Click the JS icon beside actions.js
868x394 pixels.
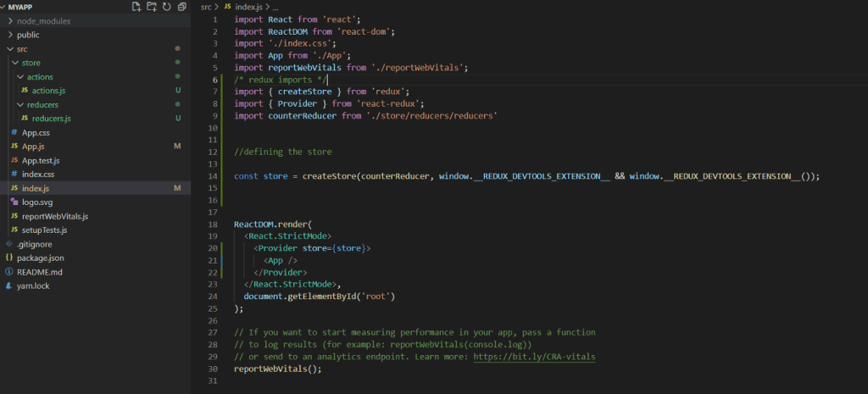[x=25, y=90]
